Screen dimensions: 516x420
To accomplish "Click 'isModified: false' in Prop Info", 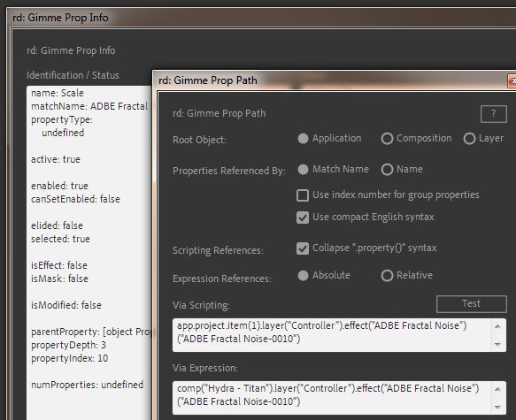I will (x=66, y=305).
